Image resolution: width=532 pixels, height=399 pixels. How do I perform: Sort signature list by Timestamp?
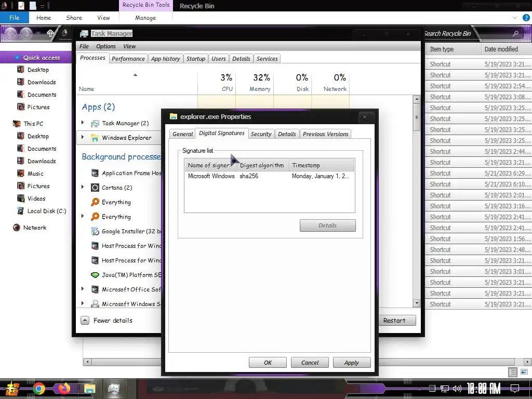(x=321, y=165)
